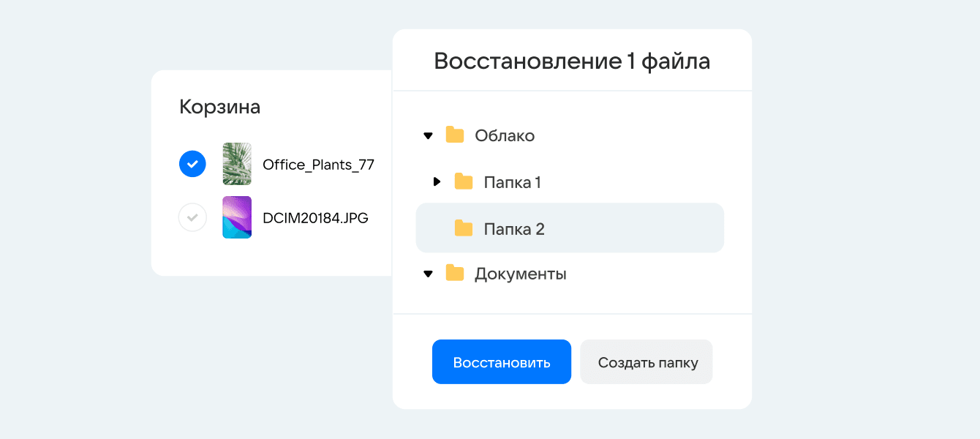Select the Папка 1 folder label
This screenshot has width=980, height=439.
pyautogui.click(x=512, y=182)
